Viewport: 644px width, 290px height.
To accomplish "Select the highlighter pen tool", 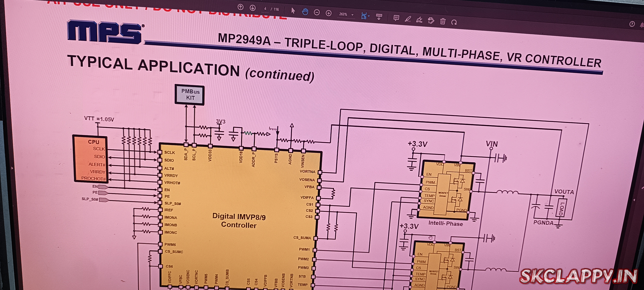I will (x=408, y=19).
